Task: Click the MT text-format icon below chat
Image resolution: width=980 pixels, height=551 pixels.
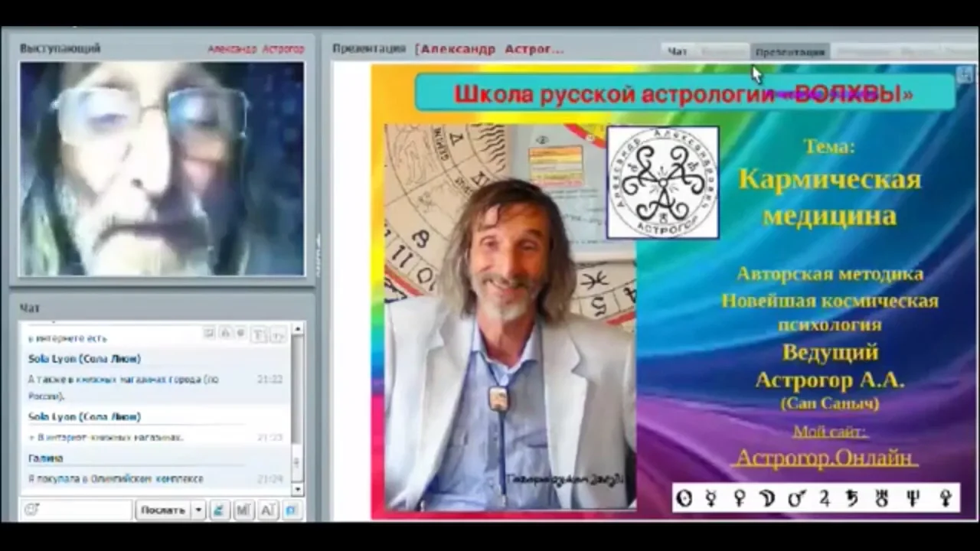Action: click(x=243, y=510)
